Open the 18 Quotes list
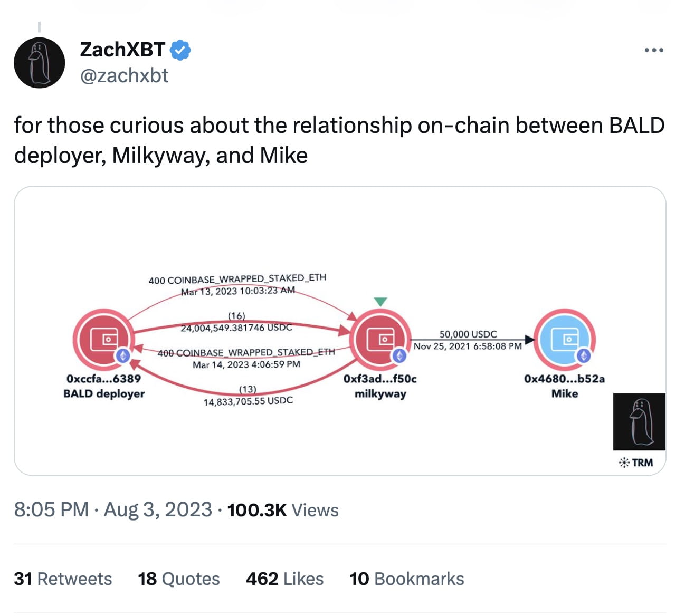 (178, 579)
